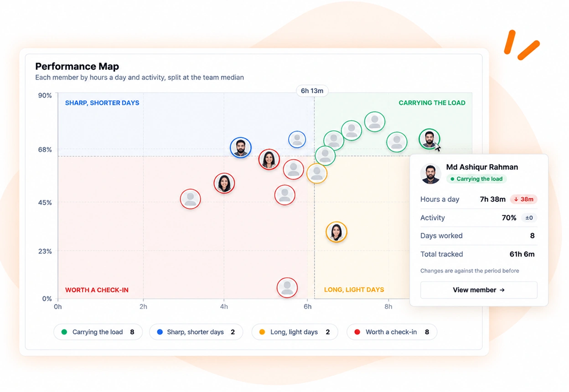Toggle the Sharp, shorter days legend pill

tap(196, 332)
